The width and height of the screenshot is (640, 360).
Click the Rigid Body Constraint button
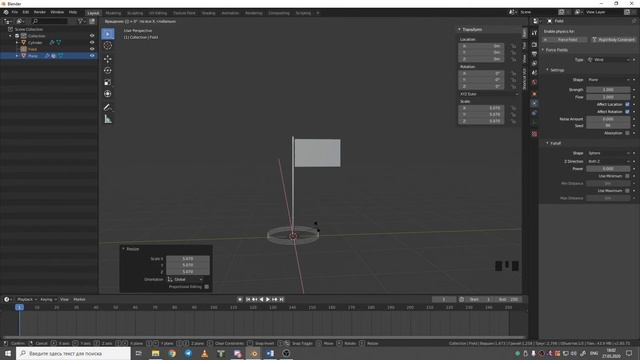tap(613, 40)
